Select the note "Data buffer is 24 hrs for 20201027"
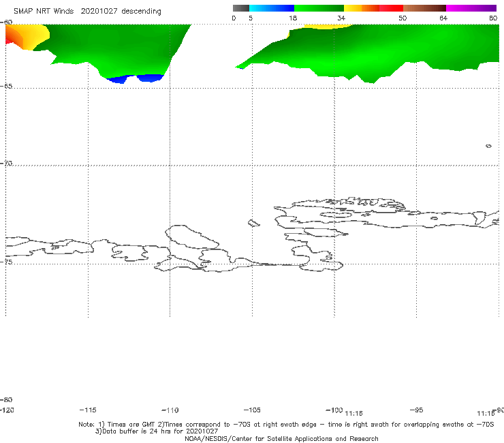 tap(160, 431)
